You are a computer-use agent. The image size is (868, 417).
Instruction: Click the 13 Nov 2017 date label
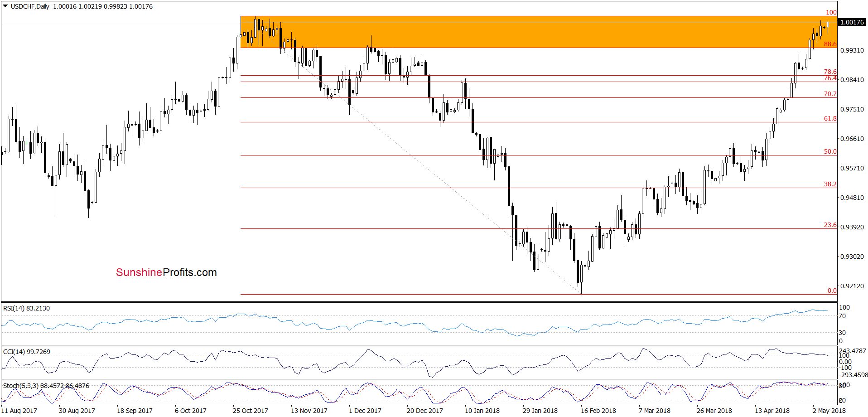(309, 411)
